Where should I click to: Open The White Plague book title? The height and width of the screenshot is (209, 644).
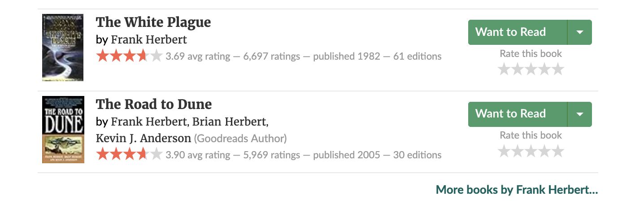pos(153,22)
